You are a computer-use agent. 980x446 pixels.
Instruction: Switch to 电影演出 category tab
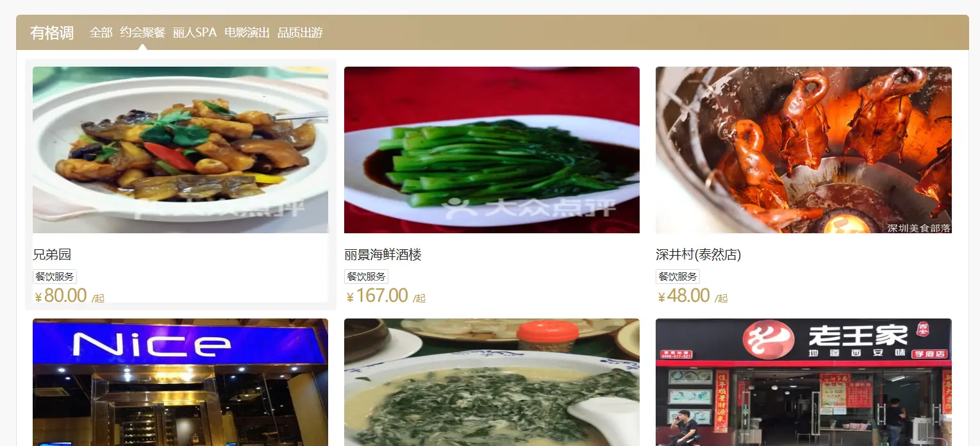click(247, 32)
